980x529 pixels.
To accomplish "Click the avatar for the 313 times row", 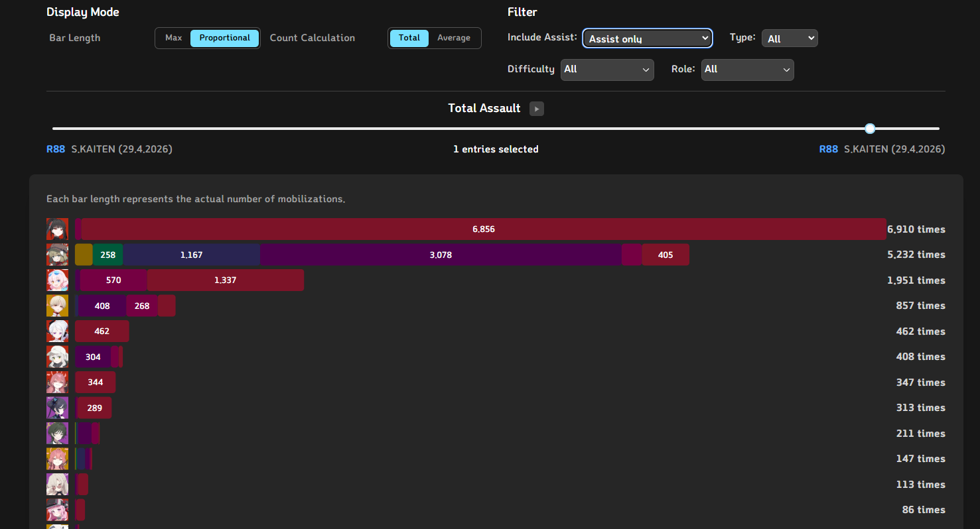I will coord(57,408).
